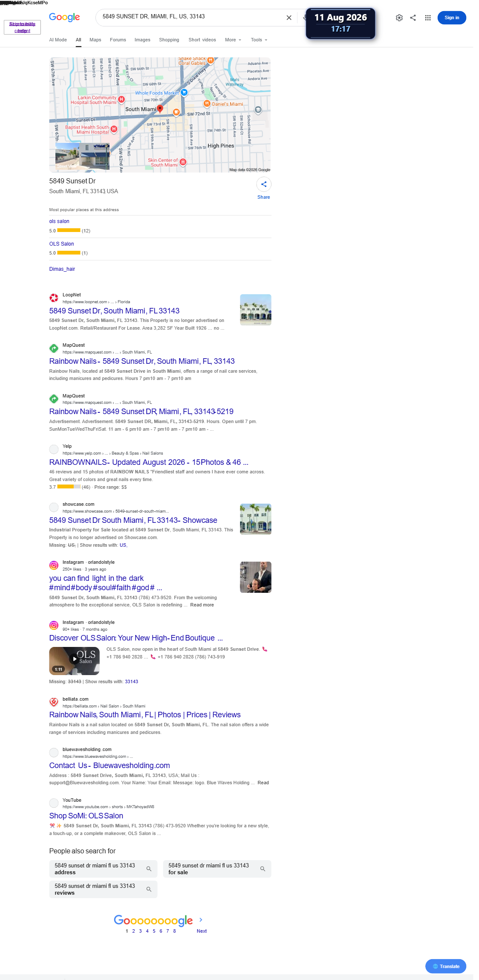The image size is (479, 980).
Task: Click the Instagram icon beside 'you can find light' result
Action: [54, 565]
